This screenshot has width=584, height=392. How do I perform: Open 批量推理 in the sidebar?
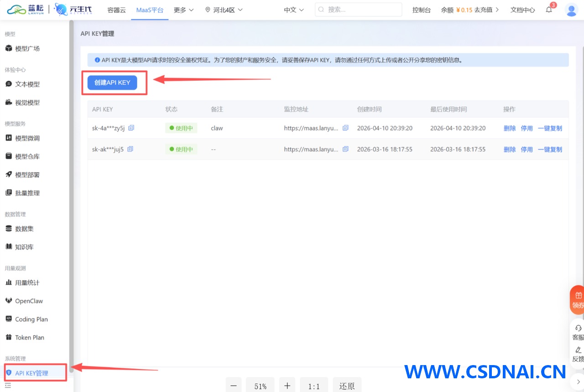27,193
